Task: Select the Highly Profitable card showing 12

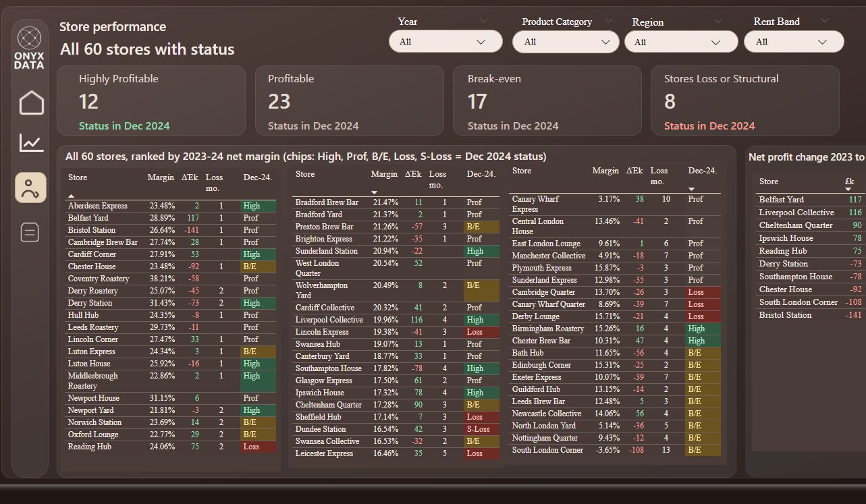Action: 151,101
